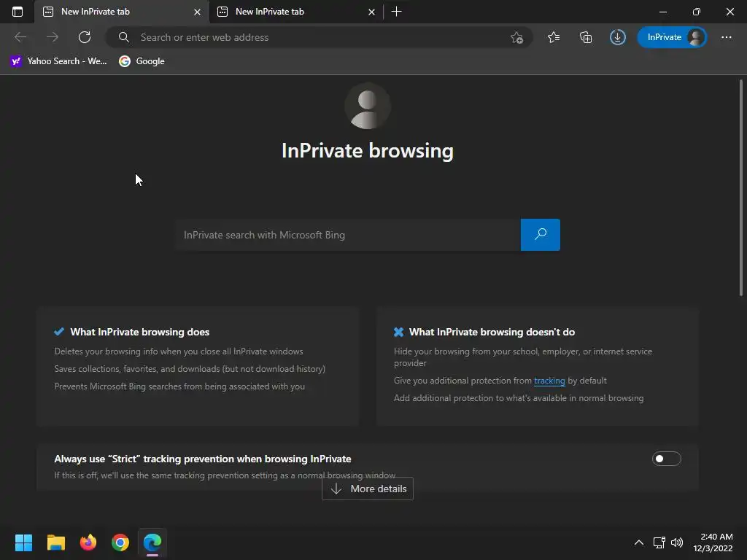747x560 pixels.
Task: Switch to the second New InPrivate tab
Action: 295,12
